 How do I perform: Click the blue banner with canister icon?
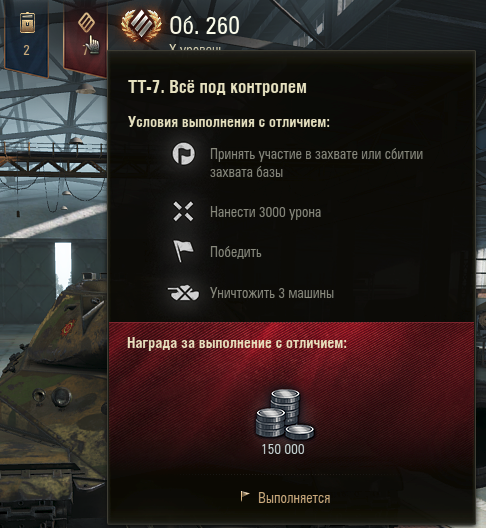pyautogui.click(x=26, y=37)
